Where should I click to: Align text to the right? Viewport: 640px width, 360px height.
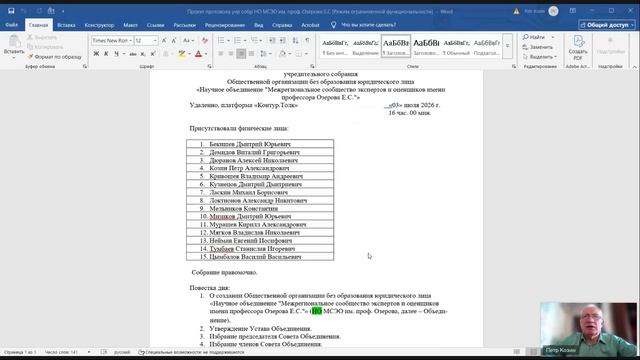click(241, 54)
